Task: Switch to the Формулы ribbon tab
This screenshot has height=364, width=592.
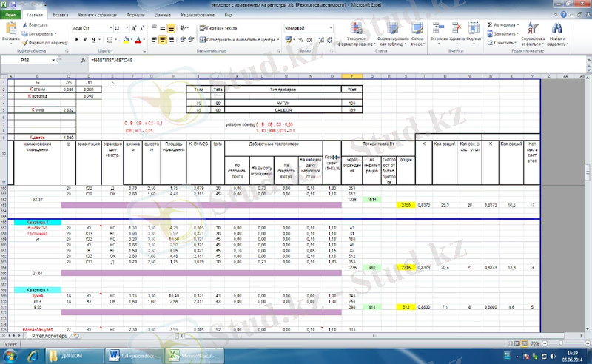Action: 135,14
